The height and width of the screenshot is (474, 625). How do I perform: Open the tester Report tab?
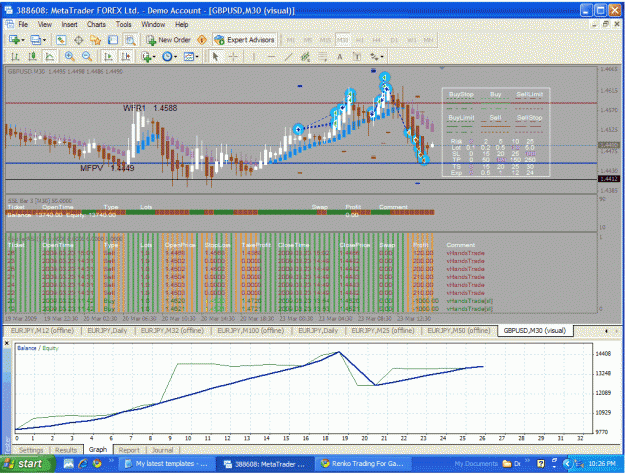[x=129, y=450]
